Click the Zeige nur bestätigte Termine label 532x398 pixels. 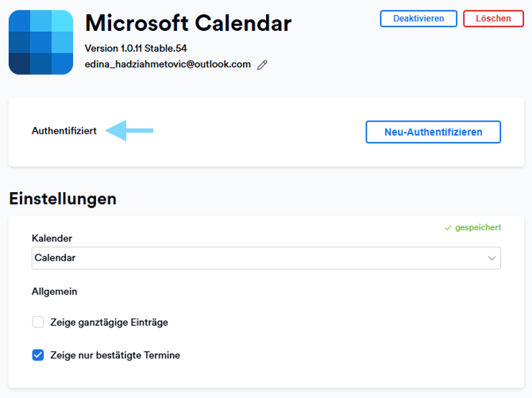pos(115,355)
